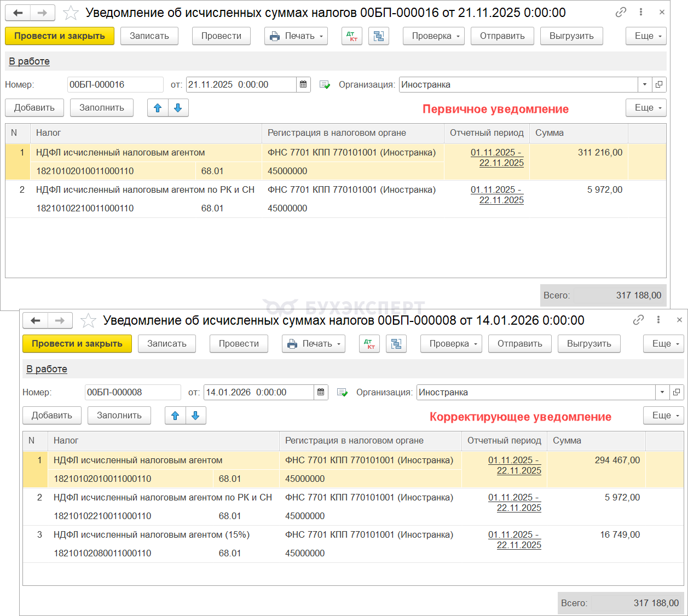Open the Еще menu above the bottom table
Screen dimensions: 688x616
pyautogui.click(x=663, y=416)
